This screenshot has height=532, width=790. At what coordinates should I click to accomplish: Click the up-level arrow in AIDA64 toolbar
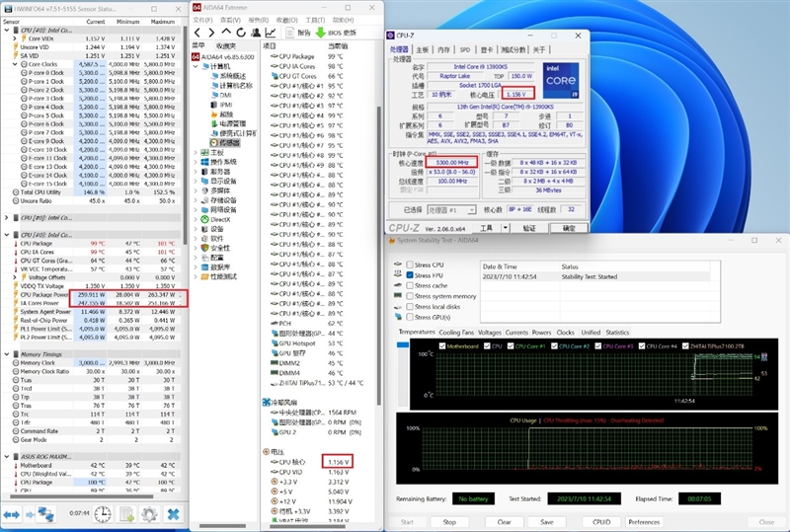click(x=226, y=33)
